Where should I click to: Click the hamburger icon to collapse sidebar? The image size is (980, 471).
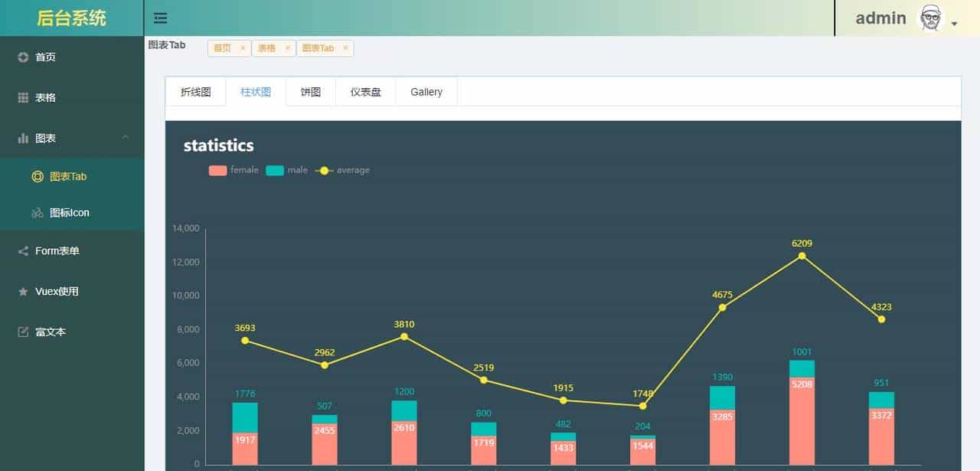click(x=160, y=18)
